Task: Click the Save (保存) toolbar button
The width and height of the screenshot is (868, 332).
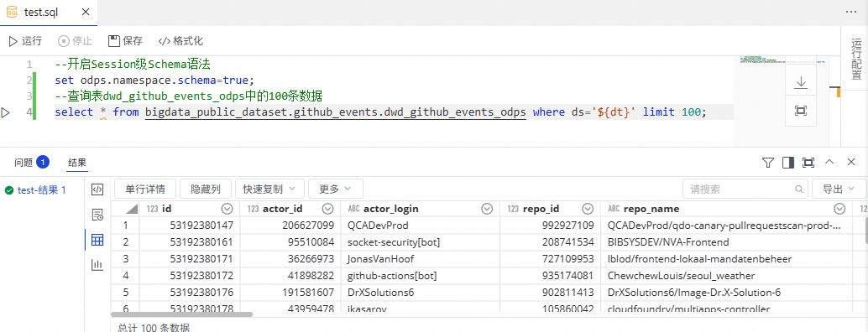Action: (126, 41)
